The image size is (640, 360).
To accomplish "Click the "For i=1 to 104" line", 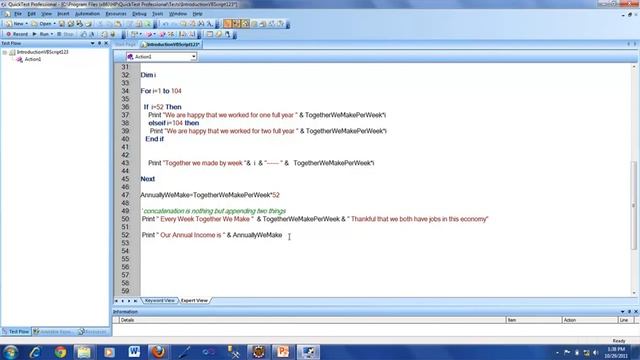I will point(161,91).
